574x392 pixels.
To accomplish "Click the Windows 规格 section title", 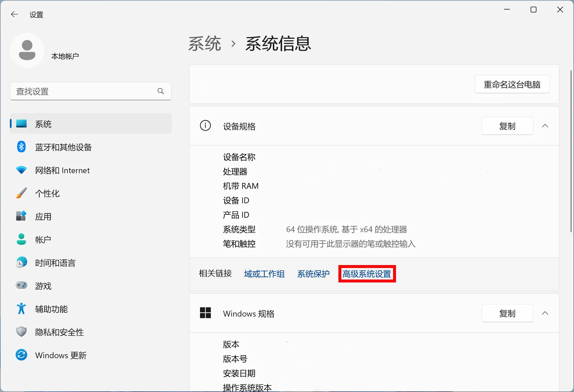I will coord(249,314).
